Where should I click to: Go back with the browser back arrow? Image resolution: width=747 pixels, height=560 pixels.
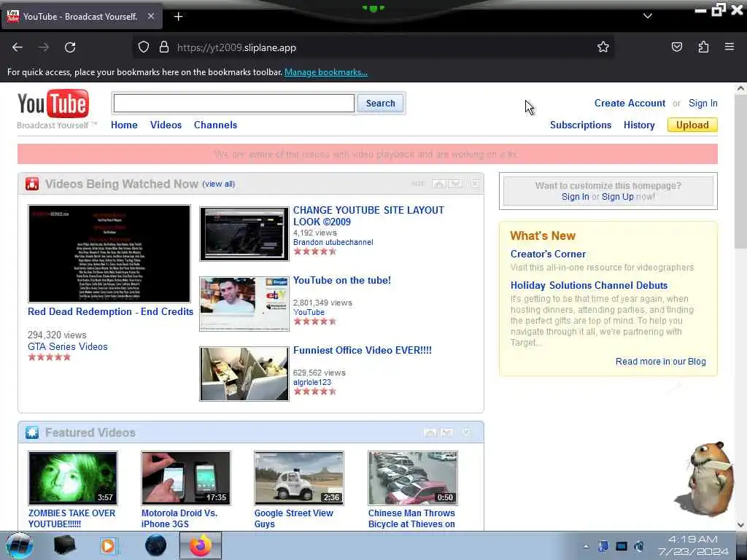(18, 47)
